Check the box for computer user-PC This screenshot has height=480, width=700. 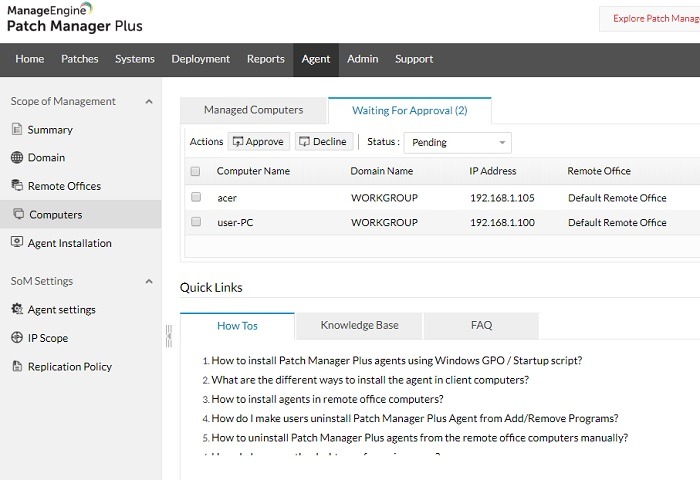click(x=196, y=221)
